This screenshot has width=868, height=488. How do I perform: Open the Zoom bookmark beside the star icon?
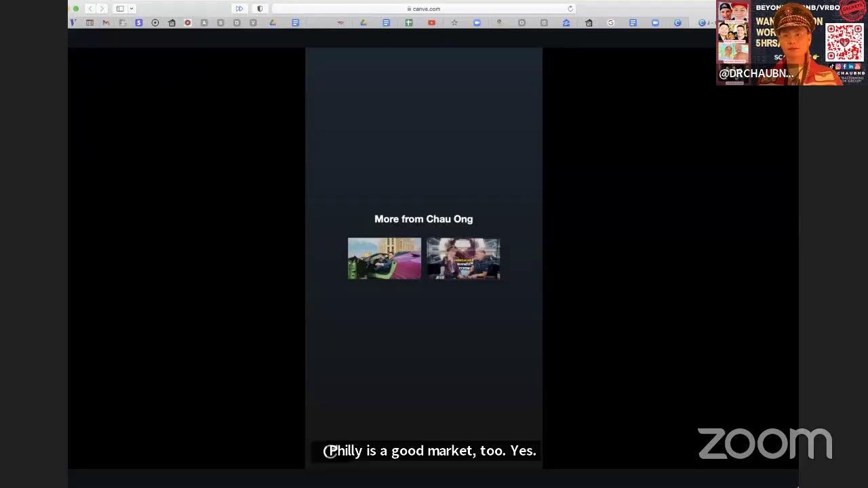coord(477,22)
